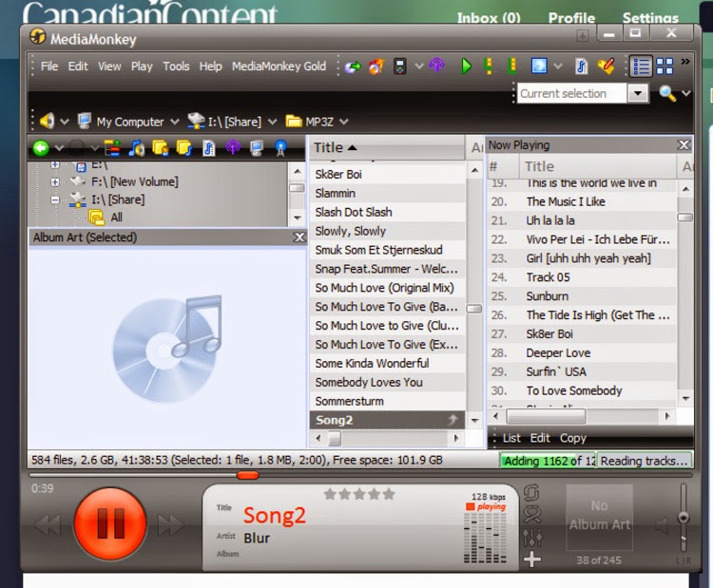Open dropdown arrow next to MP3Z folder
Image resolution: width=713 pixels, height=588 pixels.
click(344, 122)
